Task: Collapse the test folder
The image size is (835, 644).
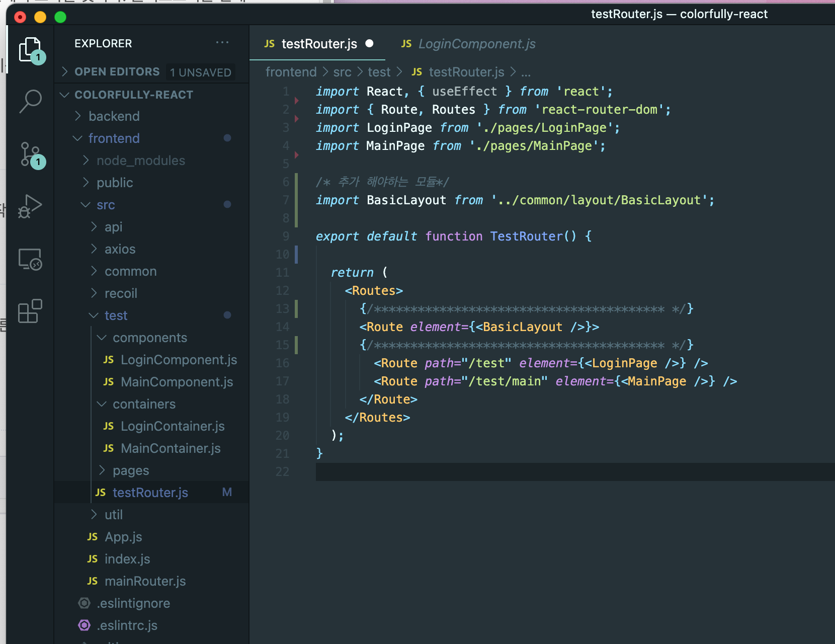Action: coord(94,315)
